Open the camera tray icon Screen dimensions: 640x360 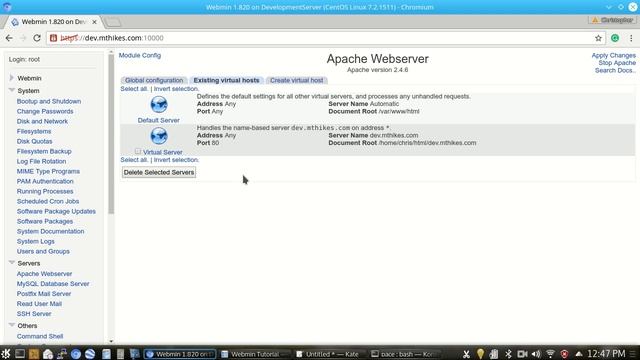click(x=522, y=354)
